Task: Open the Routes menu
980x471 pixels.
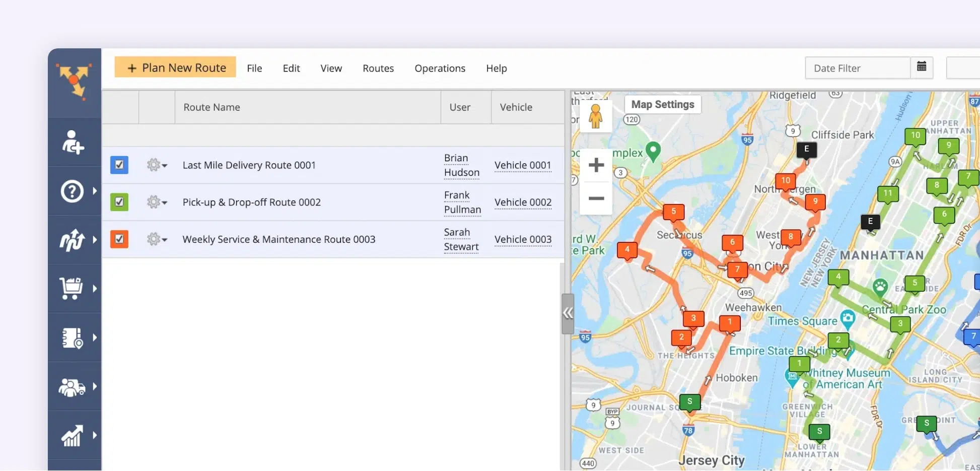Action: tap(378, 69)
